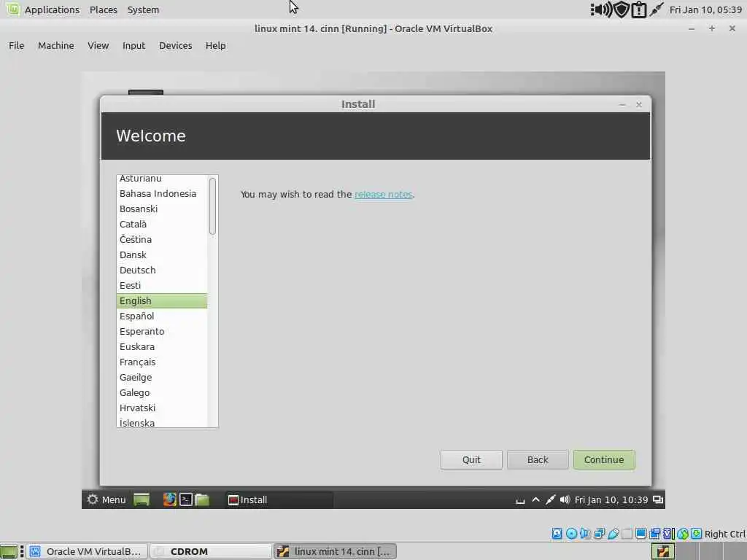Select Català in language list
The image size is (747, 560).
tap(162, 224)
